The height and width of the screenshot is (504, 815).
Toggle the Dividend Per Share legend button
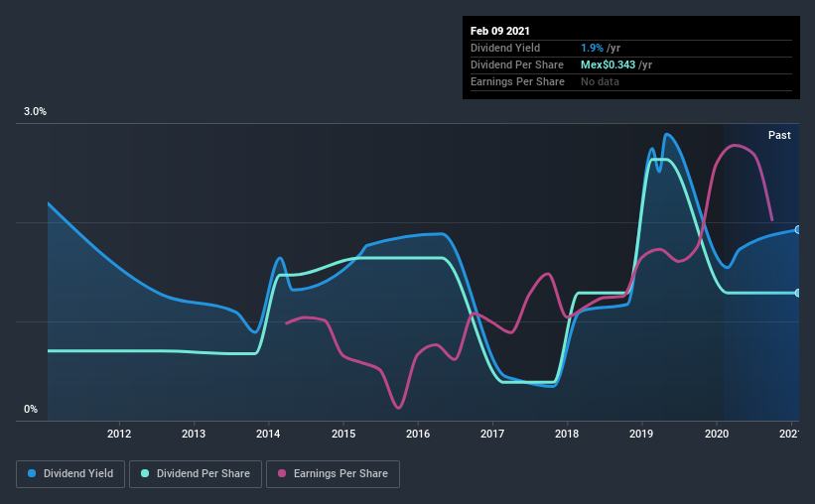(196, 474)
